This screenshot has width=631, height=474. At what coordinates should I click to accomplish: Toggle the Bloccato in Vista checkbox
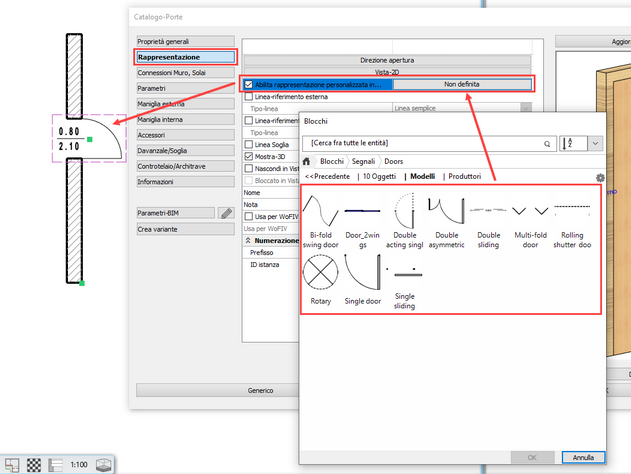249,180
